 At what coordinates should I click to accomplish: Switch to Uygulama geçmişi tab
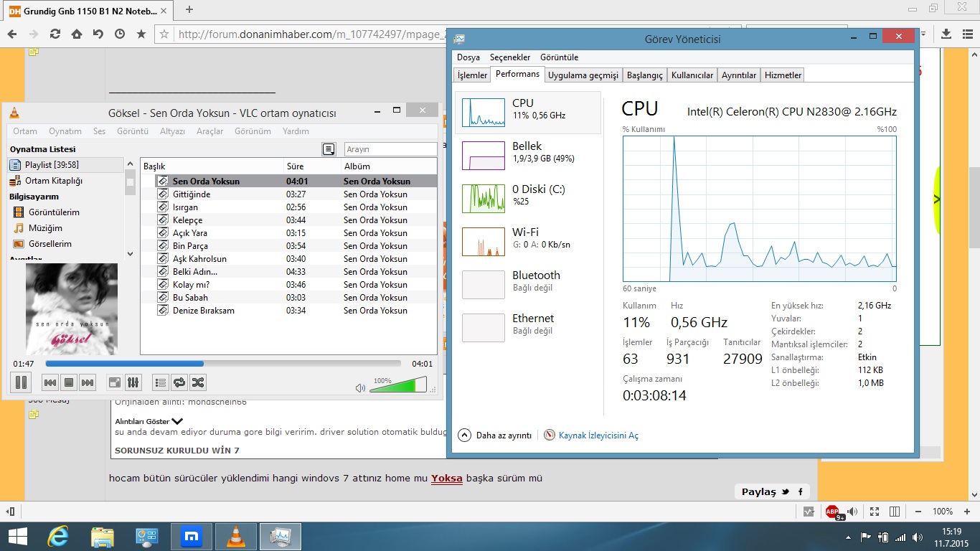[583, 75]
